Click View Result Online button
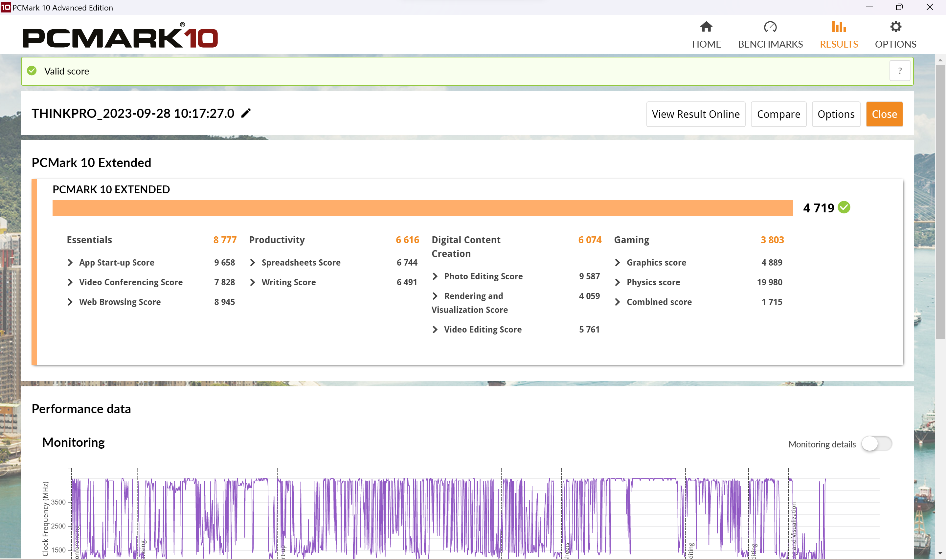 point(695,114)
